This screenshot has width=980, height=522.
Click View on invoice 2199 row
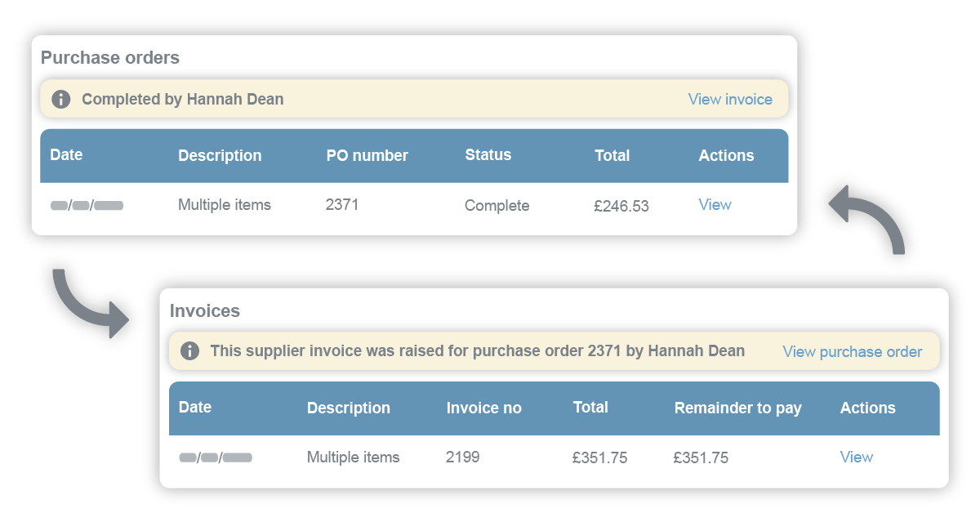[857, 457]
